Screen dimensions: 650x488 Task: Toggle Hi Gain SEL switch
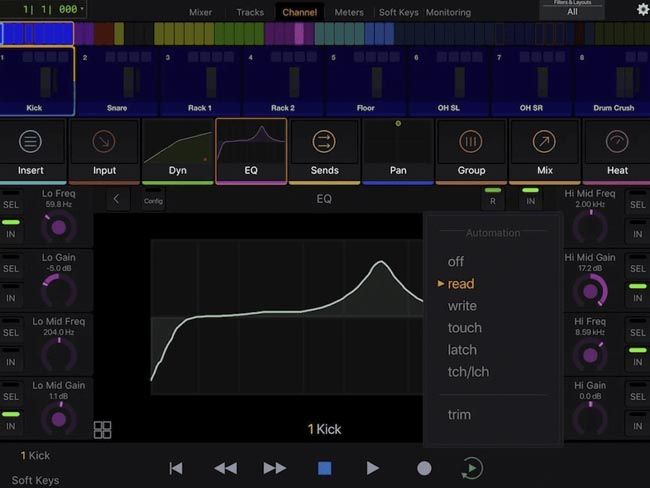tap(638, 393)
